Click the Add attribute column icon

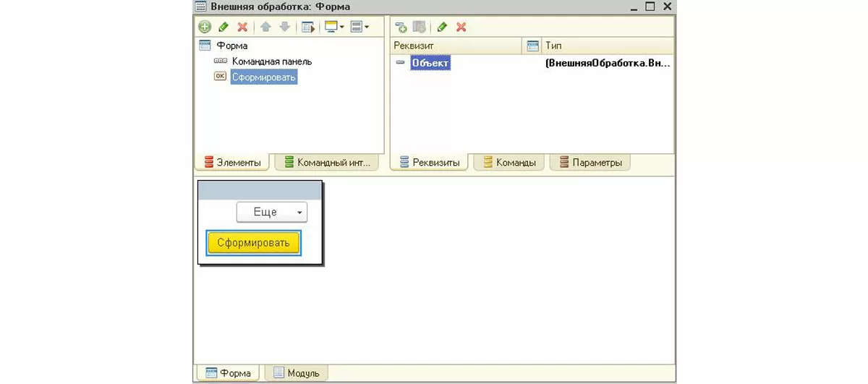[420, 27]
